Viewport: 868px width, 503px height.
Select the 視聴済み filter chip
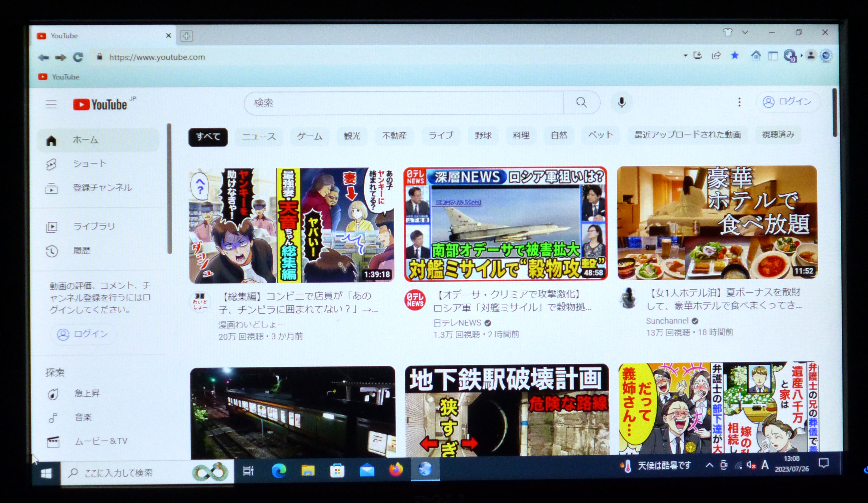coord(778,134)
